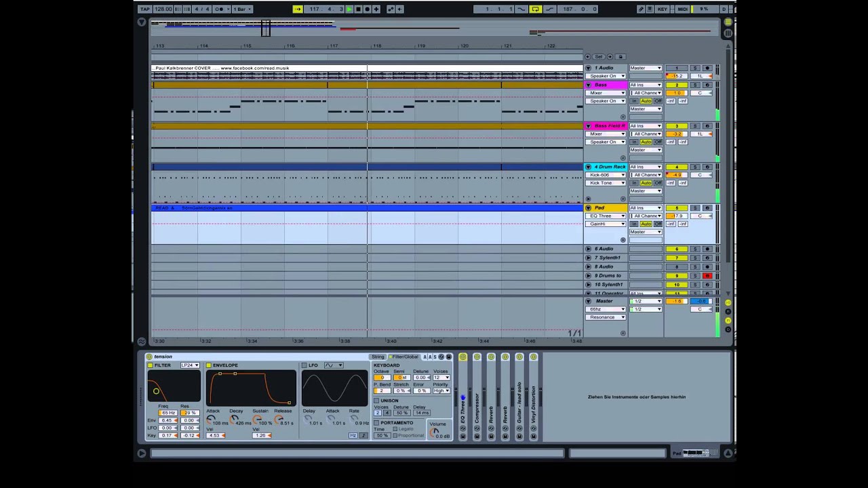Enable the UNISON checkbox
The width and height of the screenshot is (868, 488).
[376, 401]
